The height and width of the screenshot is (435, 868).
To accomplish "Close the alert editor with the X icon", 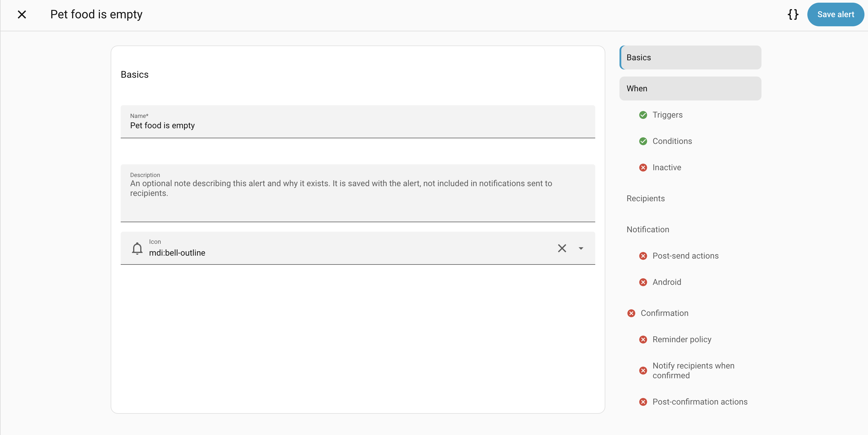I will (x=22, y=14).
